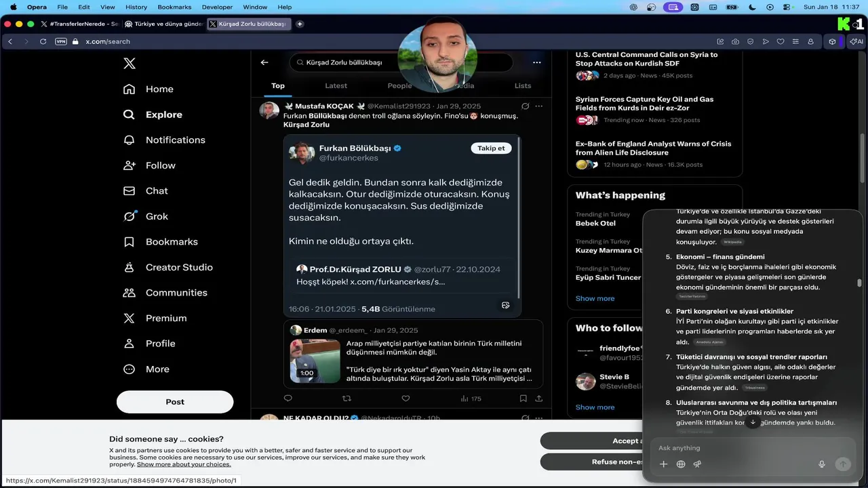Click the plus attach icon in chat panel

[663, 464]
